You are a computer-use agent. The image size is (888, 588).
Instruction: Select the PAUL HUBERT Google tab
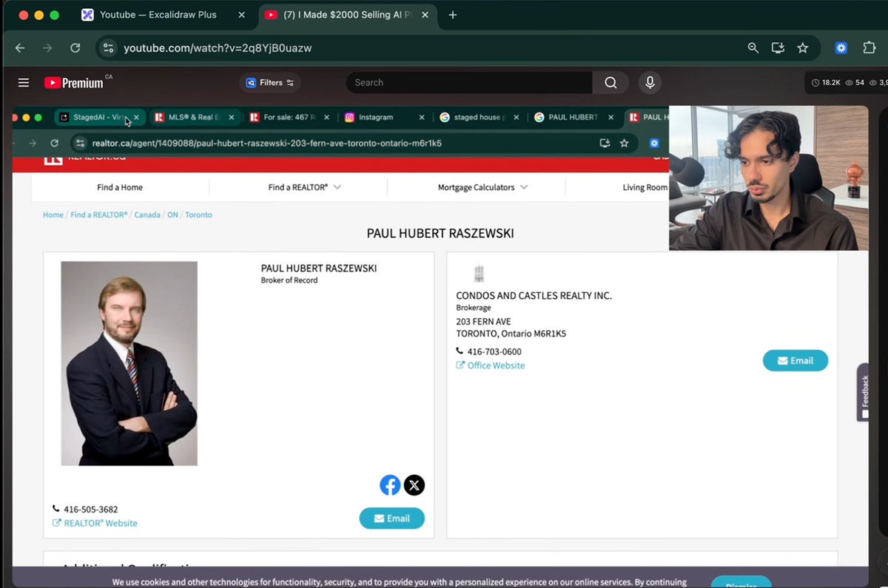tap(575, 117)
